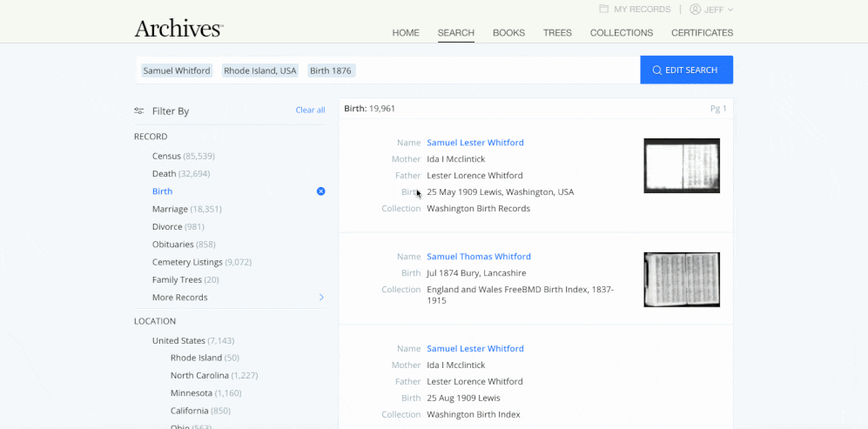Go to the Collections tab

pyautogui.click(x=621, y=33)
